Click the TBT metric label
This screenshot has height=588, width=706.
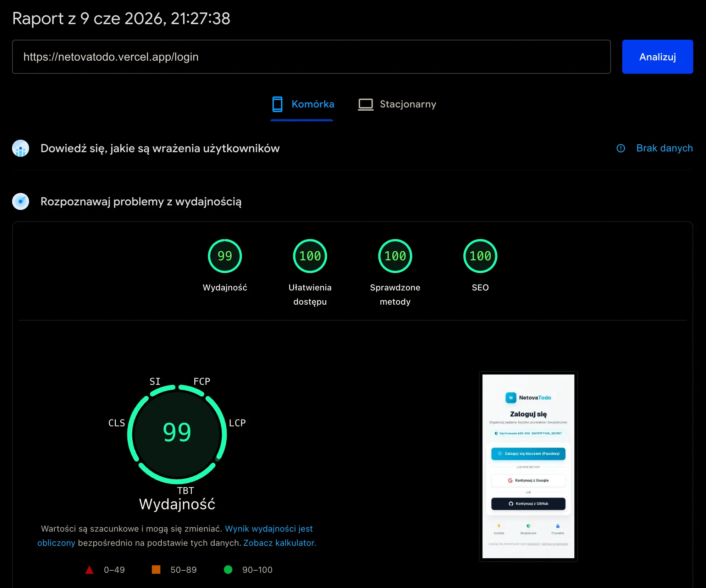pos(186,491)
